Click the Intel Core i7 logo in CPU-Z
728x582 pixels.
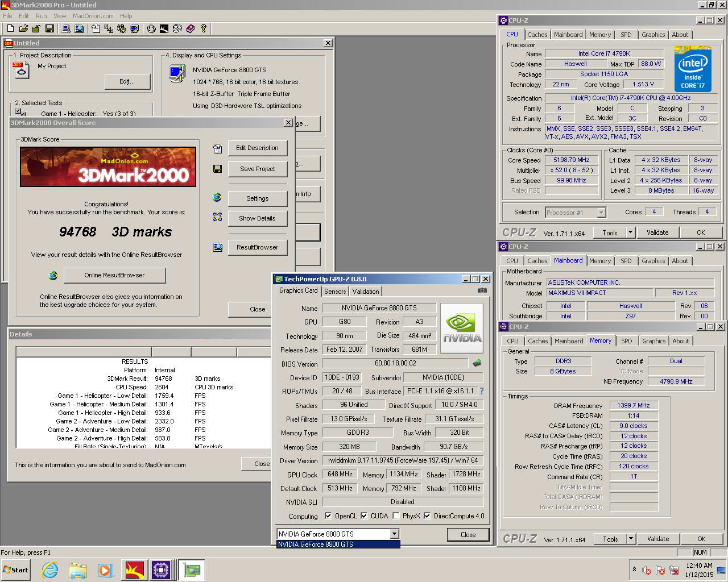click(692, 69)
